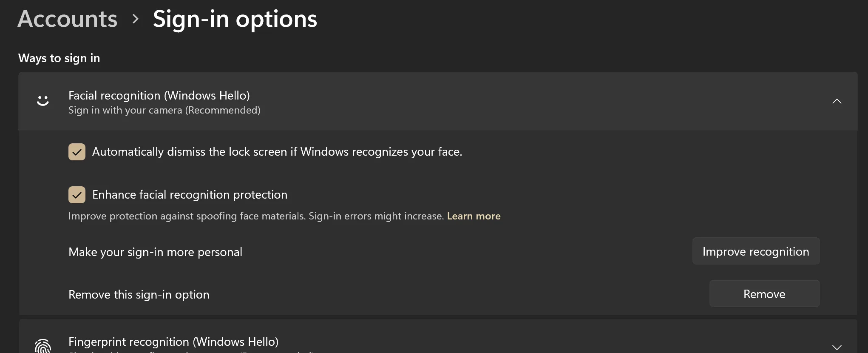The width and height of the screenshot is (868, 353).
Task: Click the Improve recognition button
Action: coord(756,251)
